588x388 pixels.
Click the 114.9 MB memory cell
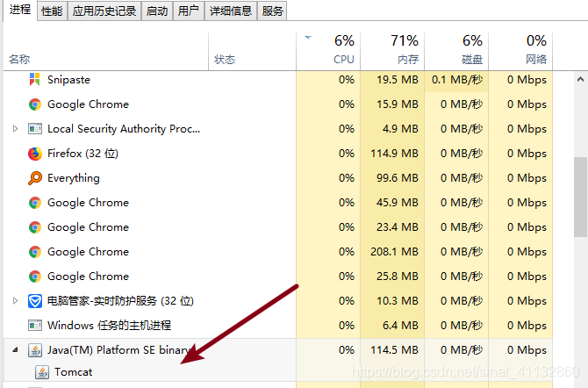click(x=392, y=154)
